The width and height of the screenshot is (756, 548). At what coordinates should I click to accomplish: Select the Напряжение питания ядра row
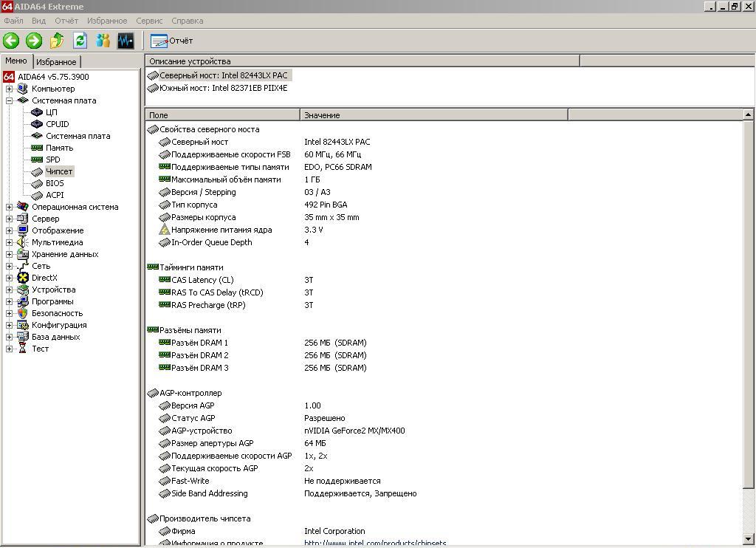coord(221,230)
